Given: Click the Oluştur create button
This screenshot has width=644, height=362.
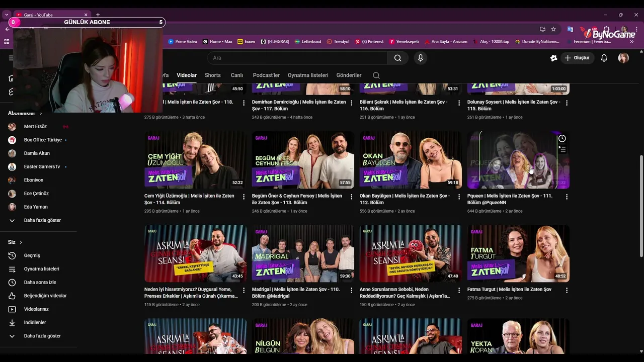Looking at the screenshot, I should [577, 58].
